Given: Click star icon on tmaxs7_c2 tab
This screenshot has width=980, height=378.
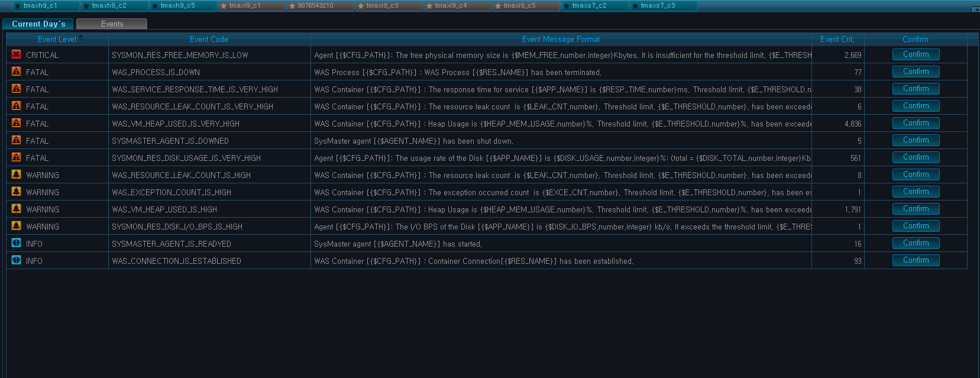Looking at the screenshot, I should coord(567,6).
